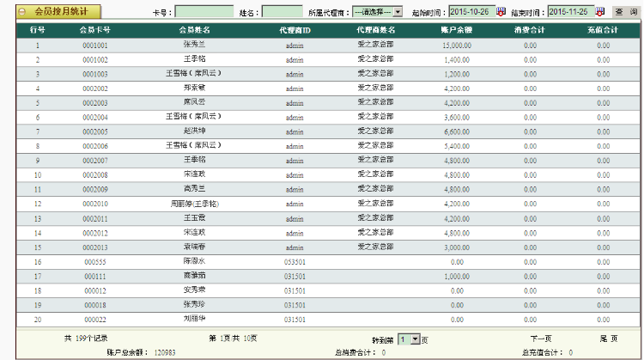The height and width of the screenshot is (360, 644).
Task: Select card number 000111
Action: [x=94, y=277]
